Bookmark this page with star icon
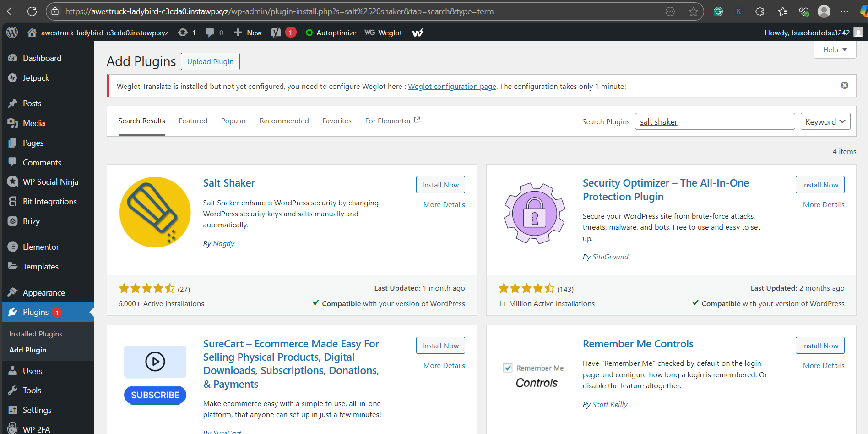 click(694, 11)
